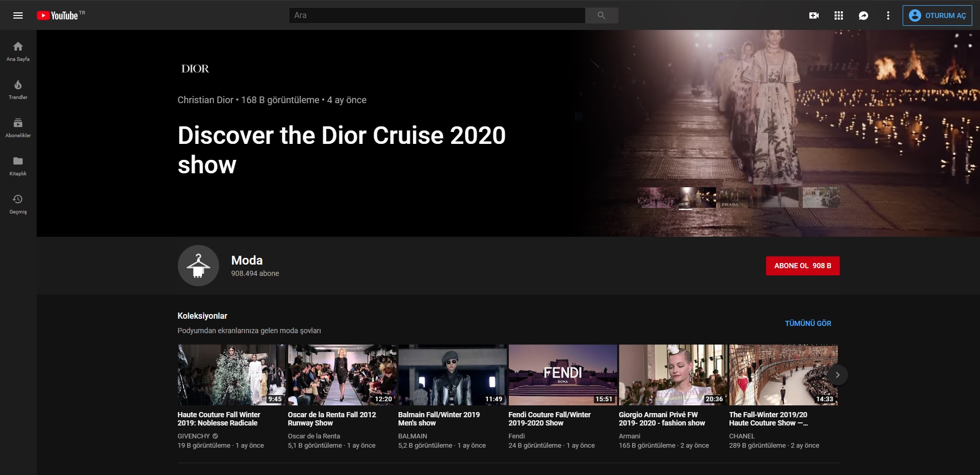The height and width of the screenshot is (475, 980).
Task: Open CHANEL channel name
Action: click(x=742, y=436)
